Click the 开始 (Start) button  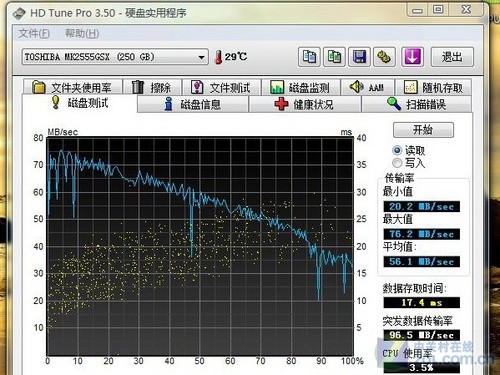(423, 130)
